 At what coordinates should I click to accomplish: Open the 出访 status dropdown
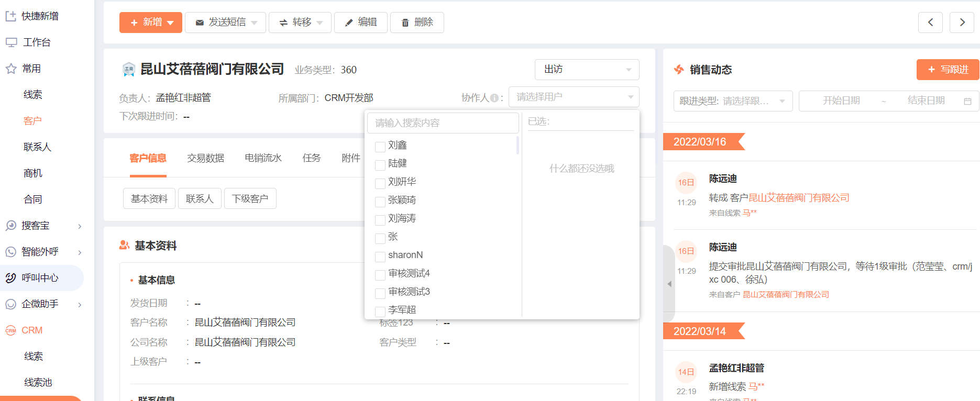(587, 70)
